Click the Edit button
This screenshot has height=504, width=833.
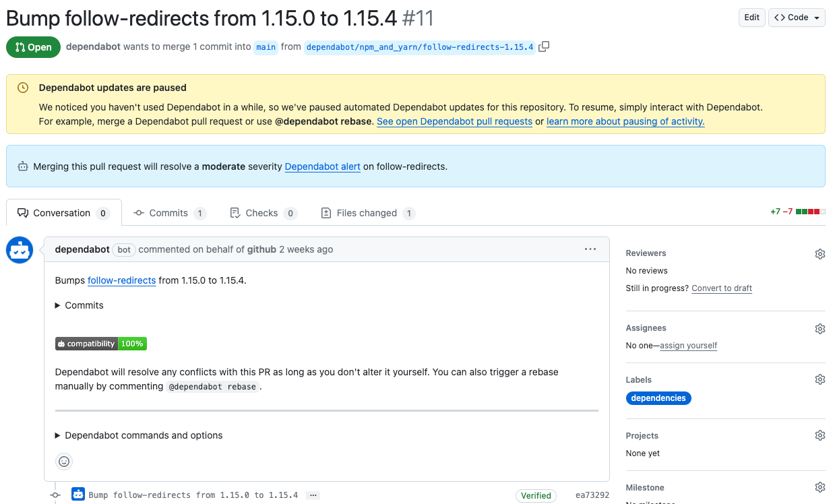751,18
